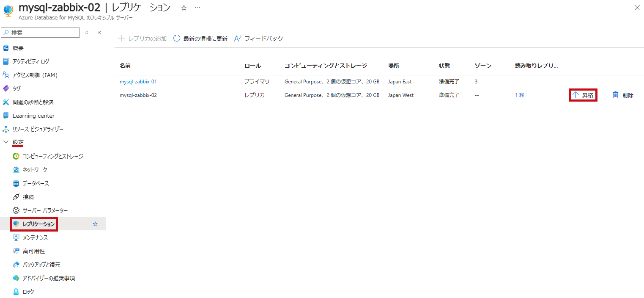This screenshot has height=298, width=644.
Task: Toggle favorite star beside レプリケーション item
Action: coord(95,224)
